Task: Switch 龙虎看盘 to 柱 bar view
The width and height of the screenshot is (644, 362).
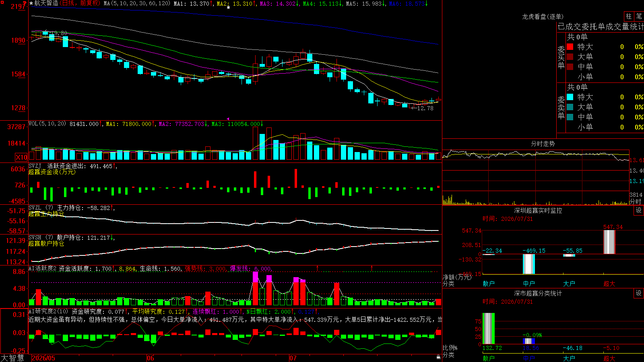Action: [629, 16]
